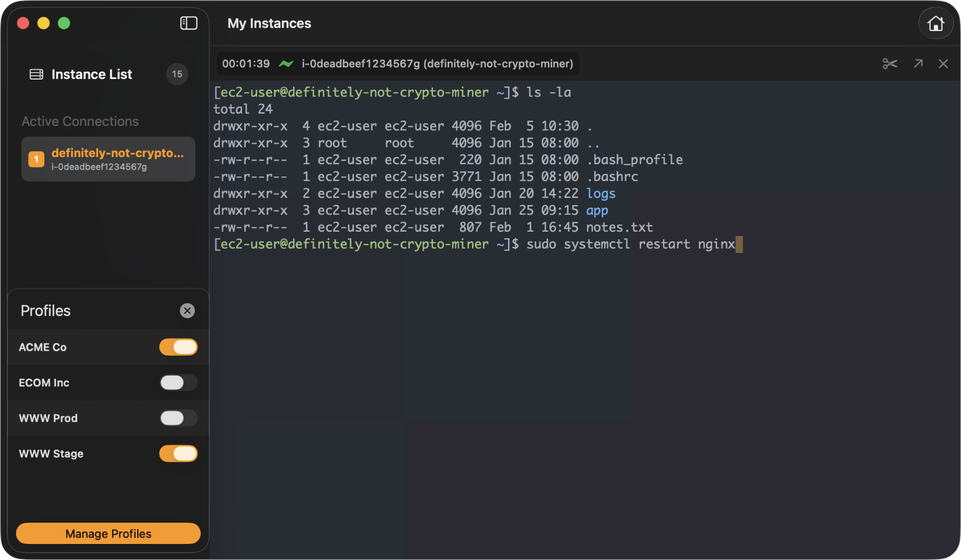
Task: Pop out terminal with arrow icon
Action: coord(918,64)
